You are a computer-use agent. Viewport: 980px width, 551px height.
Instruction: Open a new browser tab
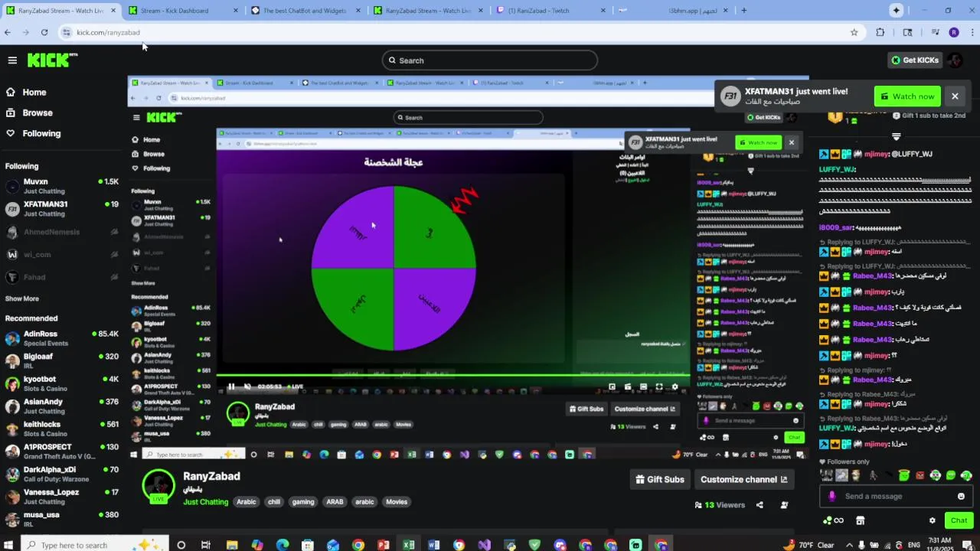(x=743, y=11)
